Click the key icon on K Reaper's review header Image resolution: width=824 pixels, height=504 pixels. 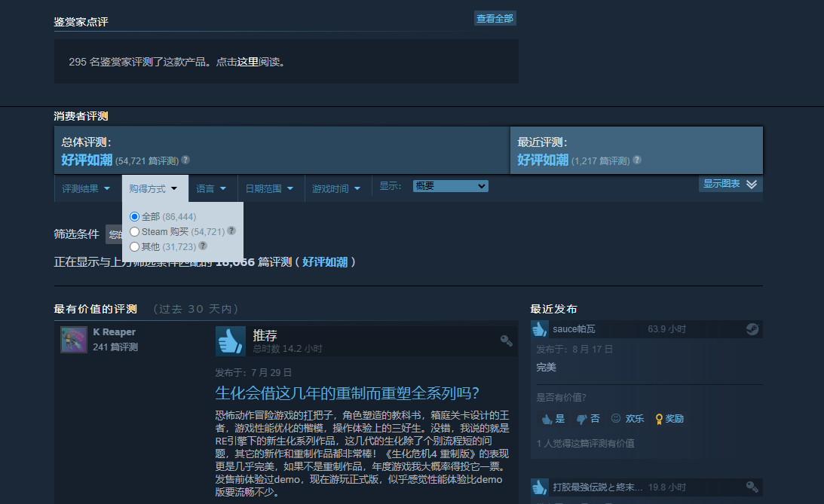coord(506,341)
